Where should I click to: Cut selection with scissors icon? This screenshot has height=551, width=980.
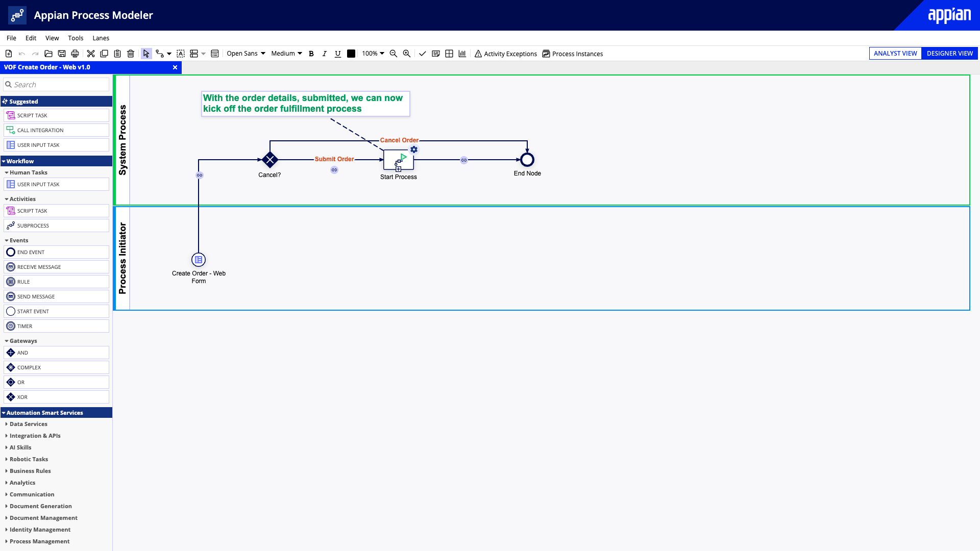(x=91, y=54)
